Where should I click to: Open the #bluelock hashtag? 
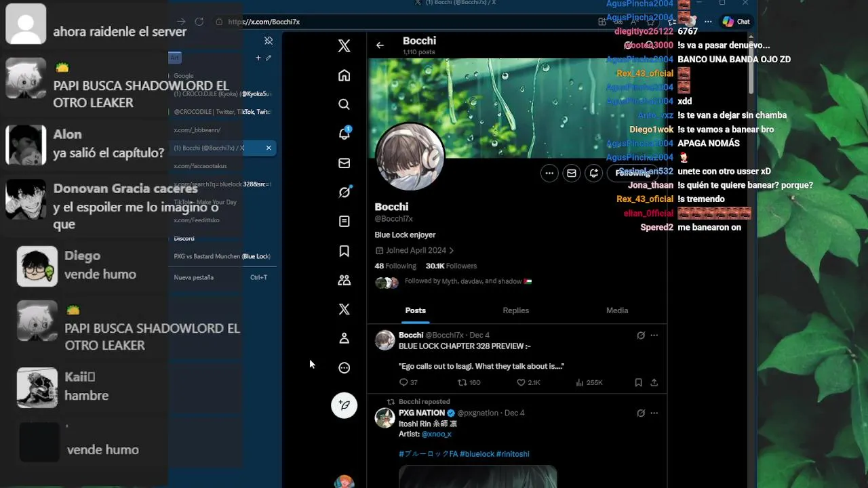477,454
